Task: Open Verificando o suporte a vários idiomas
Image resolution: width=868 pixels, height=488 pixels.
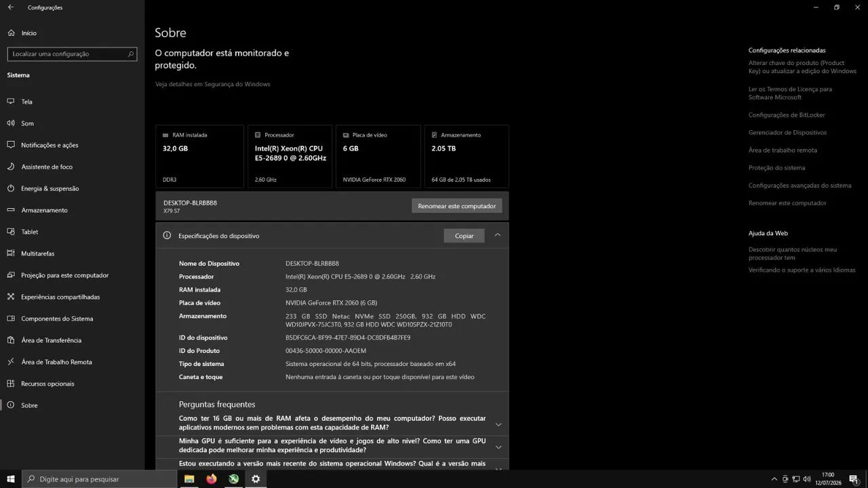Action: 802,270
